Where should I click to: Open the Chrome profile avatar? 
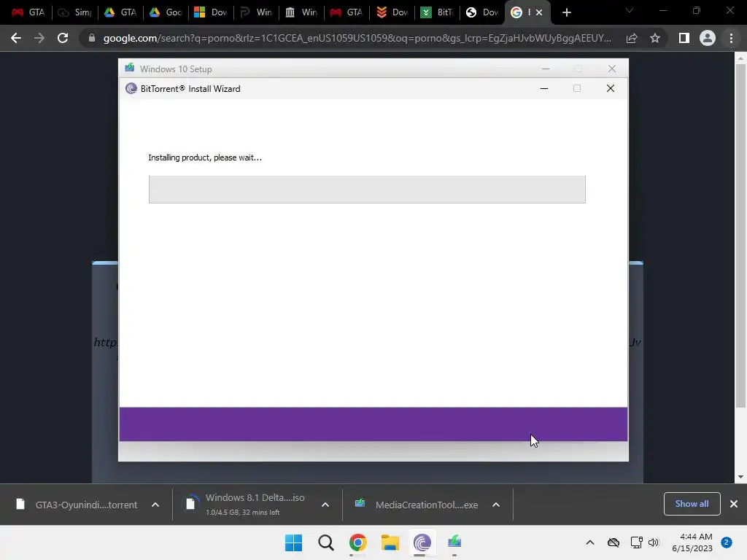tap(708, 38)
